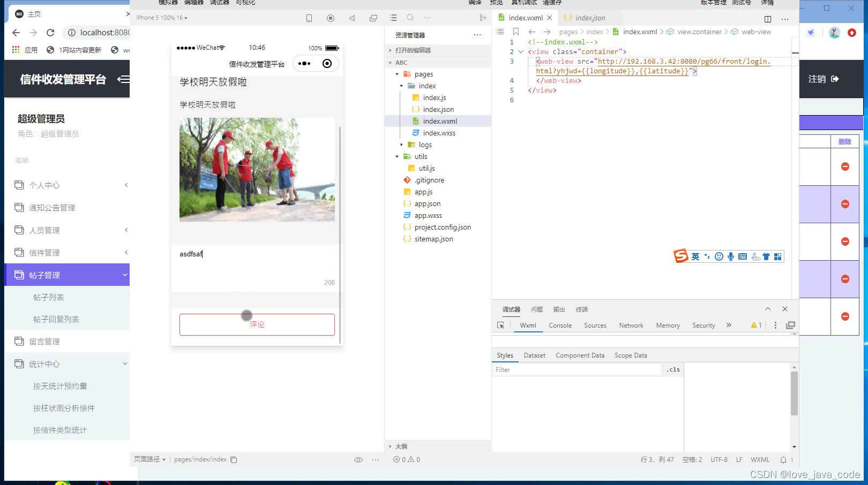This screenshot has height=485, width=868.
Task: Open index.wxss in the file tree
Action: [x=439, y=133]
